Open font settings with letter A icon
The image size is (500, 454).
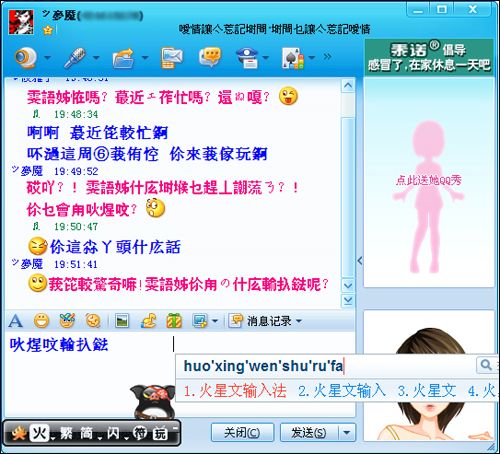click(15, 321)
